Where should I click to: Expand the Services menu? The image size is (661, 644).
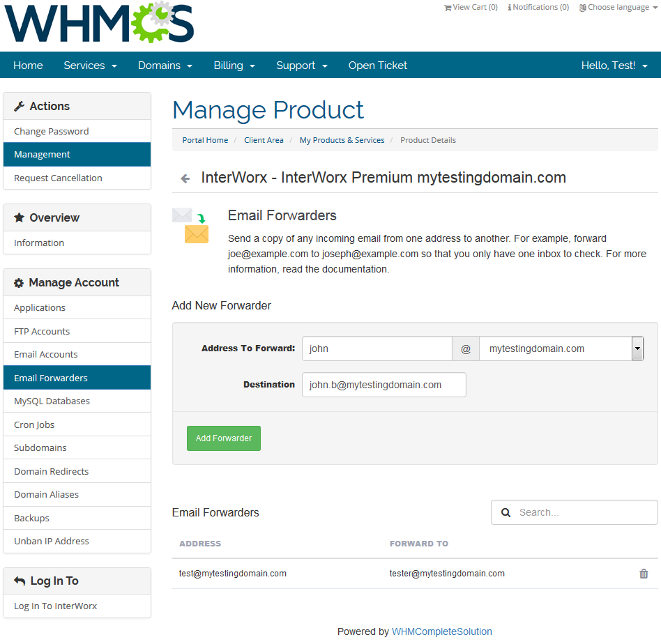pyautogui.click(x=90, y=66)
